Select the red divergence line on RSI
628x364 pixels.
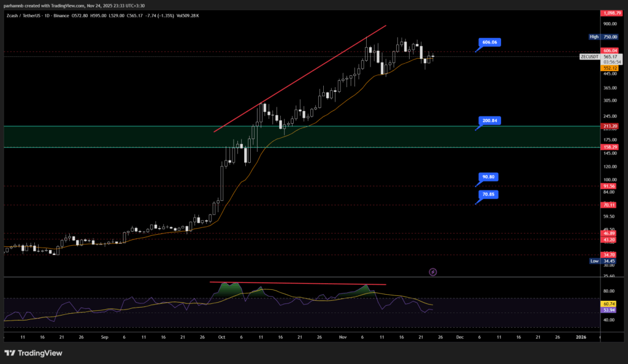[298, 283]
